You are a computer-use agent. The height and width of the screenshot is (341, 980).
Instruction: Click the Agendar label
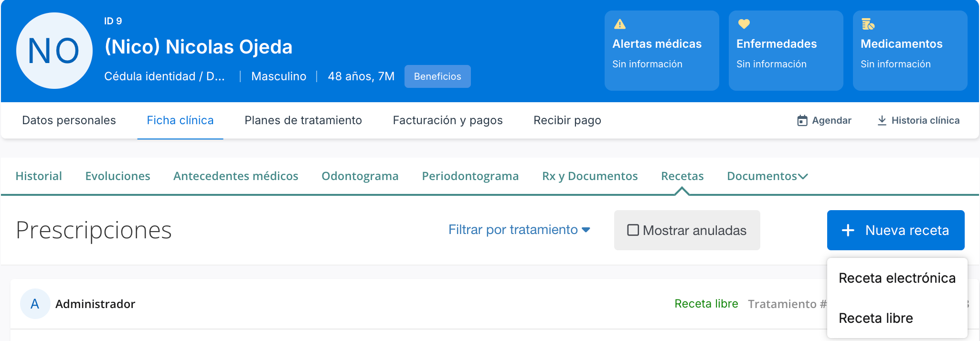click(831, 120)
